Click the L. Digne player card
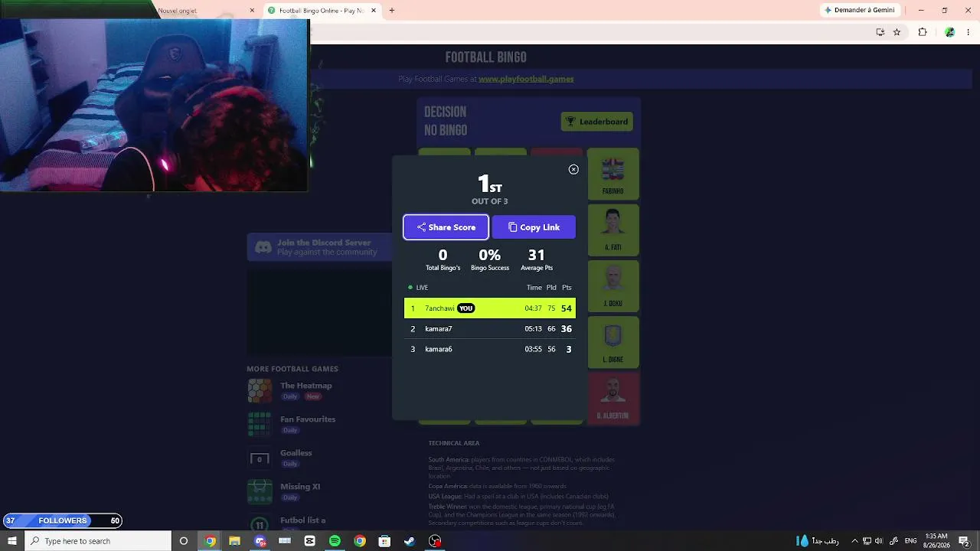The width and height of the screenshot is (980, 551). pyautogui.click(x=613, y=343)
